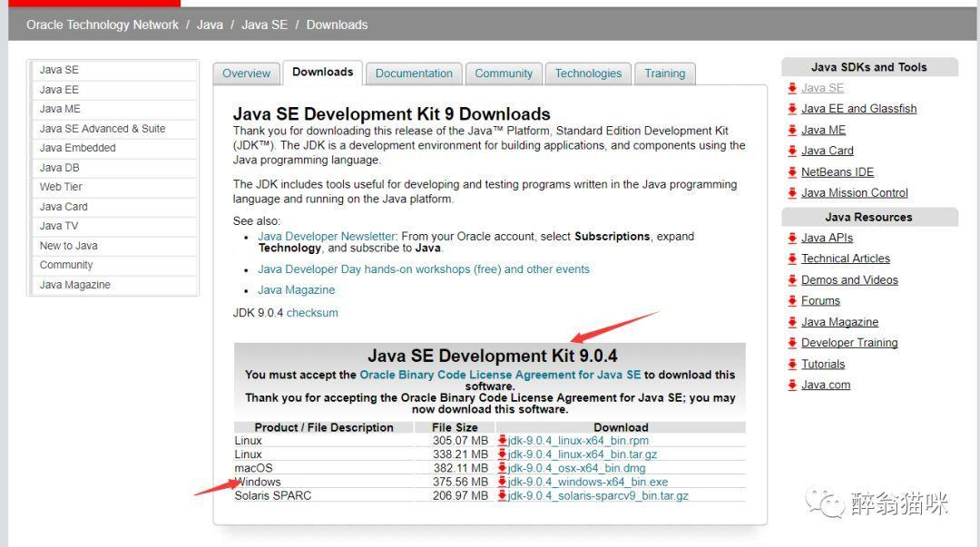Open Java Mission Control link
The image size is (980, 547).
pyautogui.click(x=855, y=192)
